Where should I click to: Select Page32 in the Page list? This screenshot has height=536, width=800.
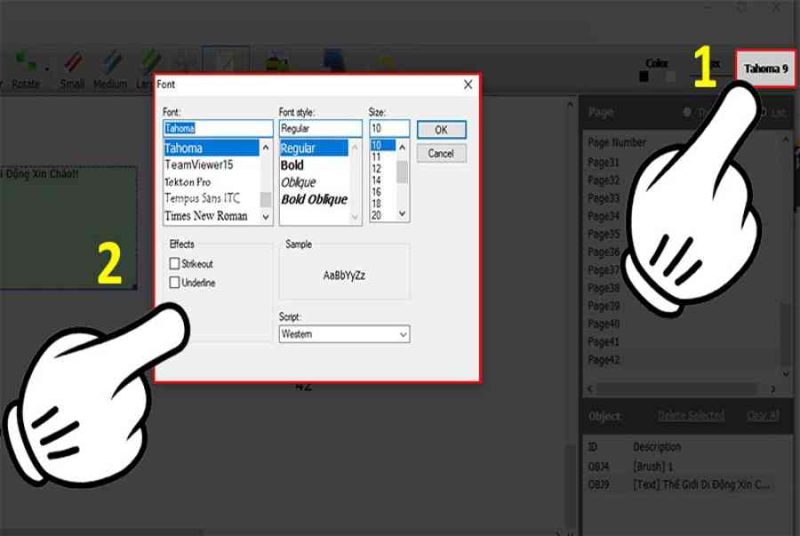pyautogui.click(x=604, y=181)
